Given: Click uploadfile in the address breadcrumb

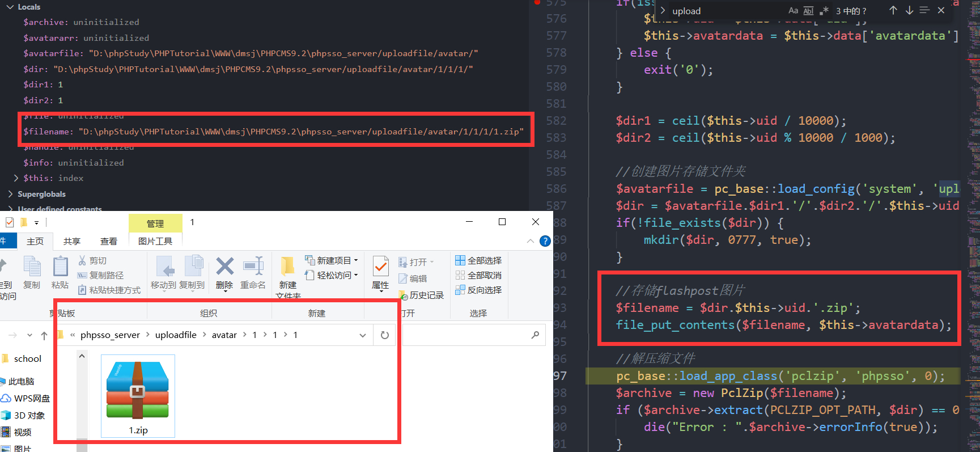Looking at the screenshot, I should pyautogui.click(x=176, y=335).
